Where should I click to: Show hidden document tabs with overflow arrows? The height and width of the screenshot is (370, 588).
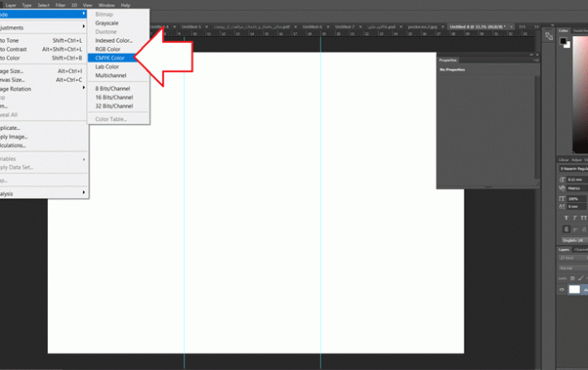(x=537, y=27)
